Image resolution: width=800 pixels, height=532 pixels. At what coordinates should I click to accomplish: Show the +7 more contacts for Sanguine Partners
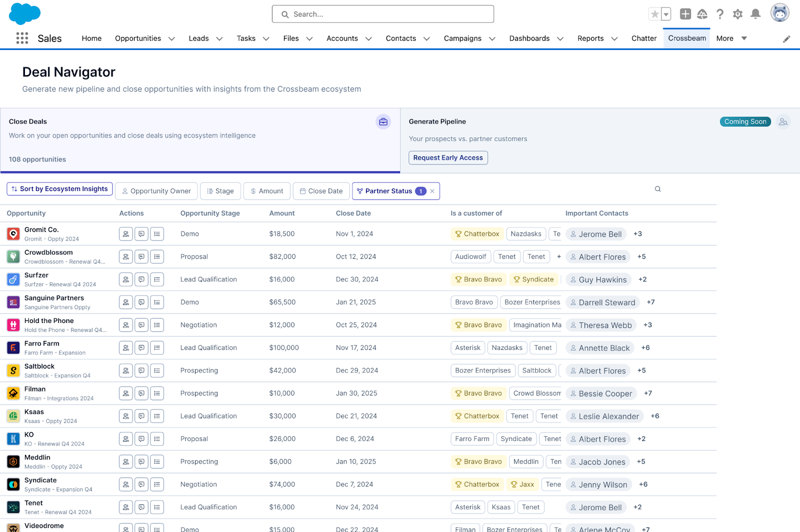click(x=650, y=302)
